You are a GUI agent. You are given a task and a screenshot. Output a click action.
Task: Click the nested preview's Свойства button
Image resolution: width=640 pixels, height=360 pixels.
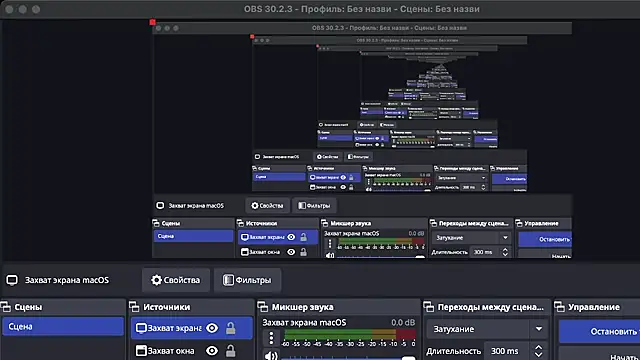267,206
